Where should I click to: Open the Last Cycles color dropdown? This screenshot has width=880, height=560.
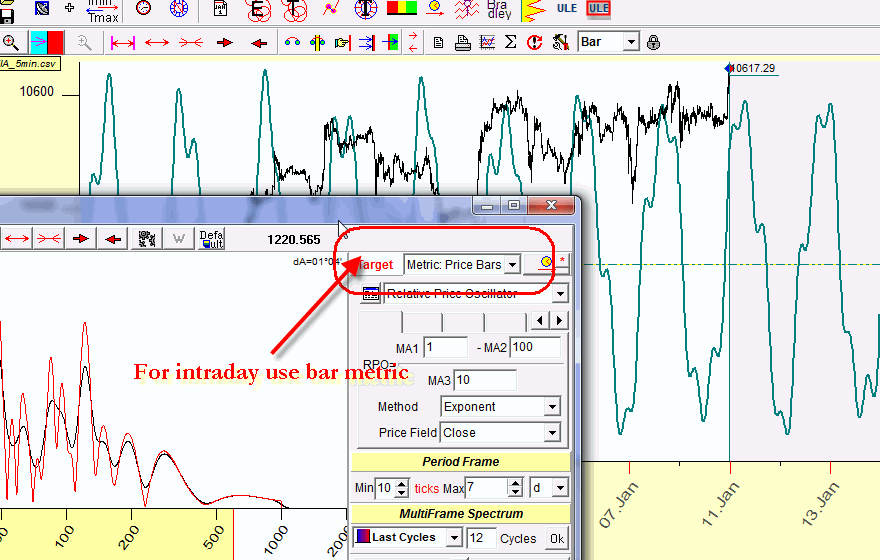click(x=454, y=538)
